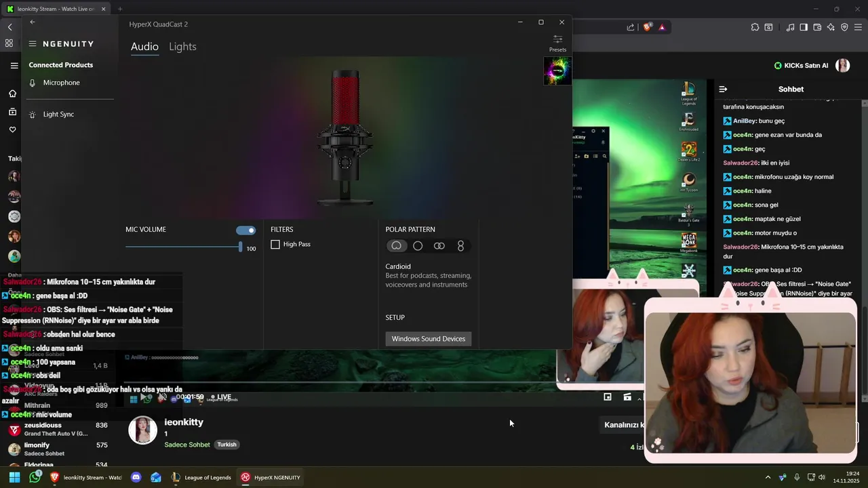
Task: Select the Stereo polar pattern
Action: [x=439, y=246]
